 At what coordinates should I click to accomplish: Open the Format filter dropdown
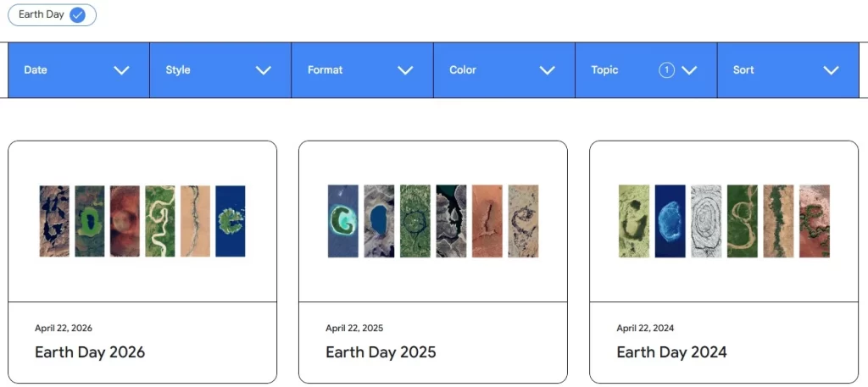363,70
